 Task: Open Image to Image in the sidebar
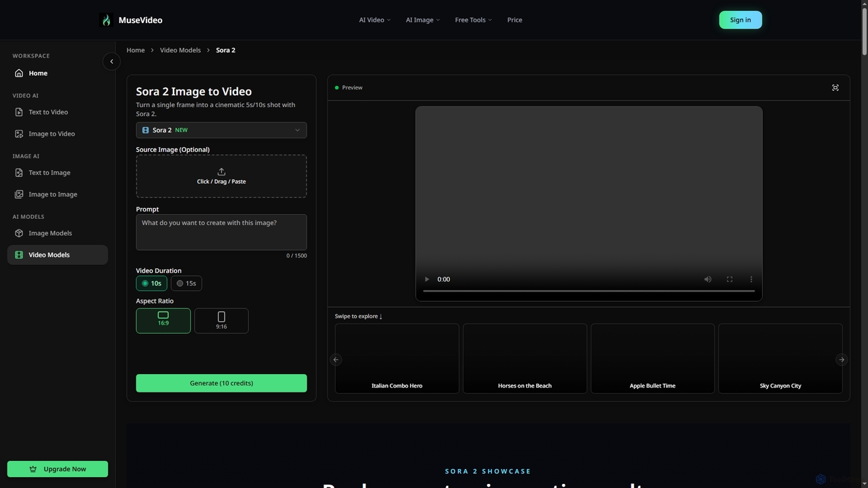pos(58,195)
